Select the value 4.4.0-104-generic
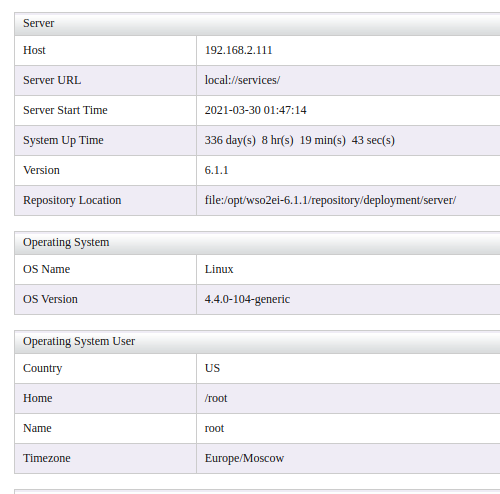The width and height of the screenshot is (500, 494). tap(247, 299)
